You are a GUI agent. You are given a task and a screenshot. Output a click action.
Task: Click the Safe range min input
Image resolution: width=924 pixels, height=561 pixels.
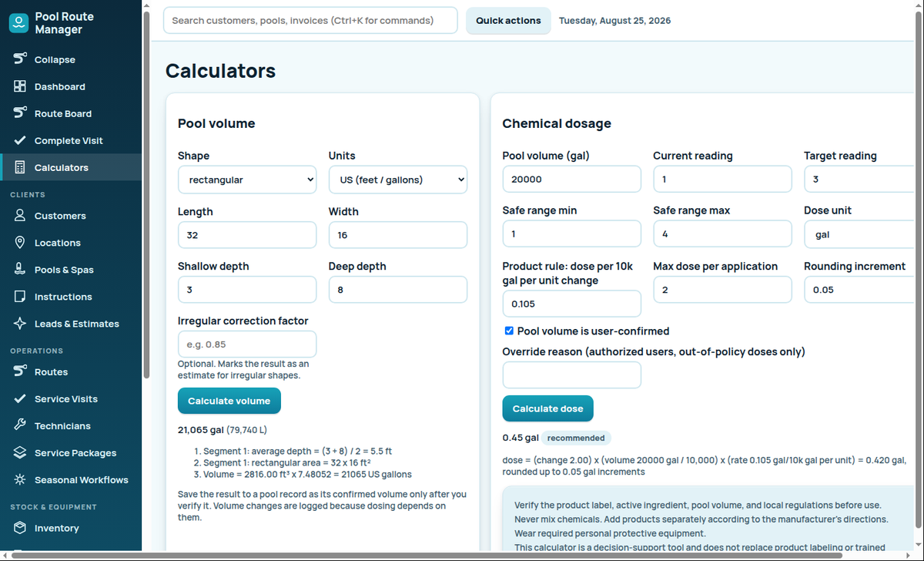(x=572, y=233)
